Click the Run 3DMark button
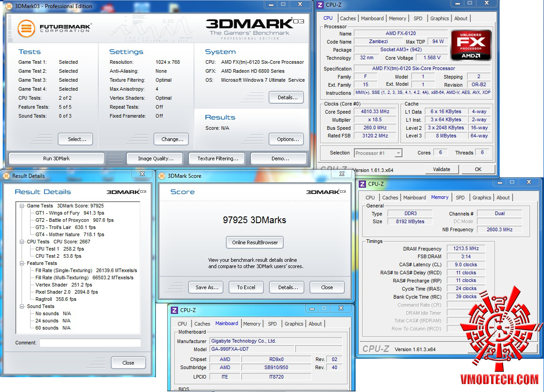The width and height of the screenshot is (544, 392). tap(56, 159)
